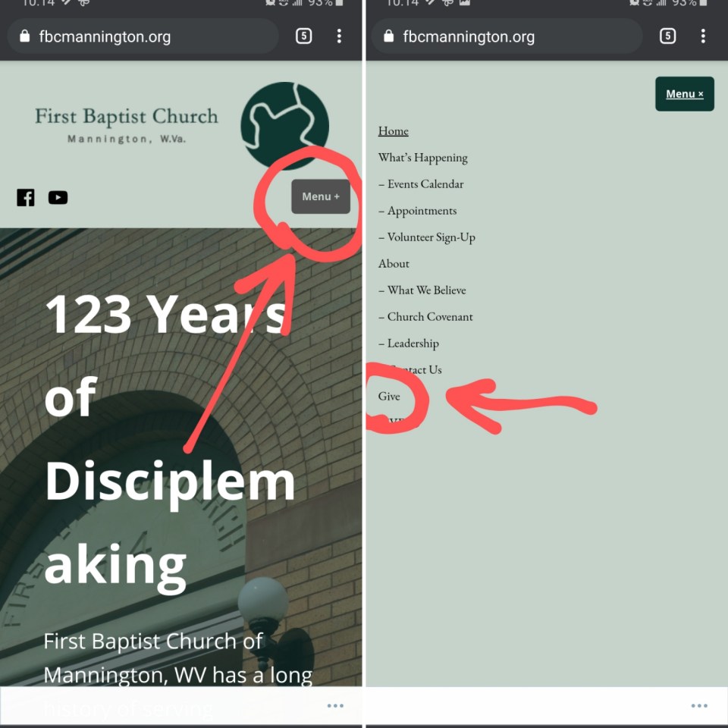Open the Volunteer Sign-Up page
Screen dimensions: 728x728
(x=427, y=237)
